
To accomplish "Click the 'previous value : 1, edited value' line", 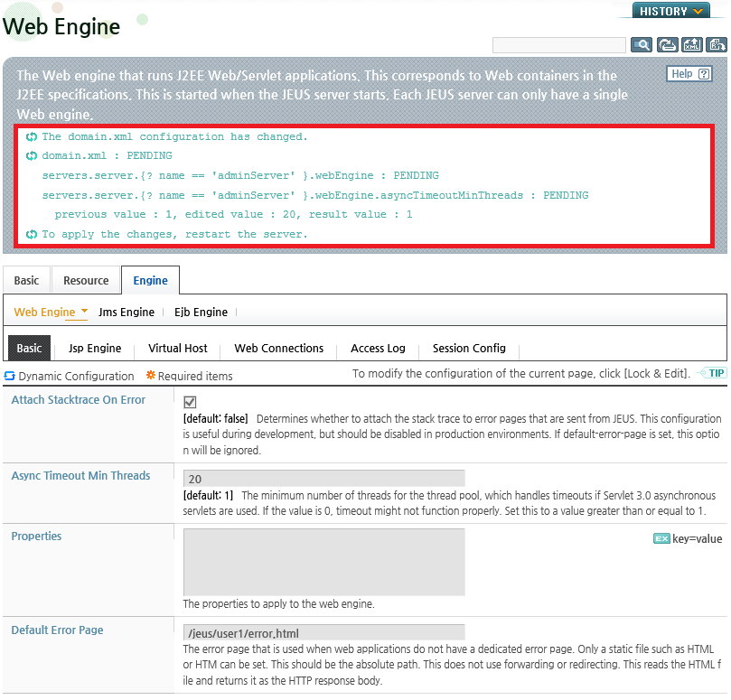I will [233, 214].
